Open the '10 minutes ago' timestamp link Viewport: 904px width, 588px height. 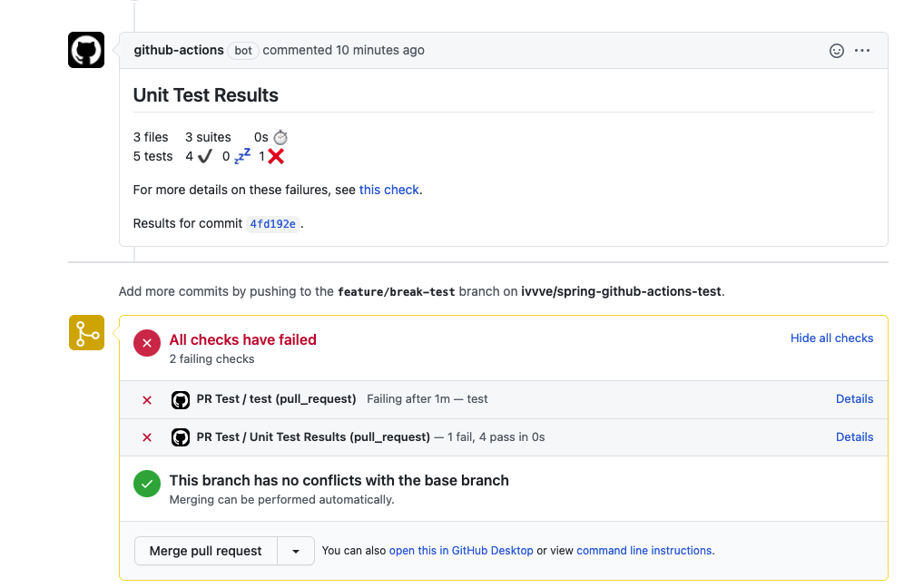380,50
